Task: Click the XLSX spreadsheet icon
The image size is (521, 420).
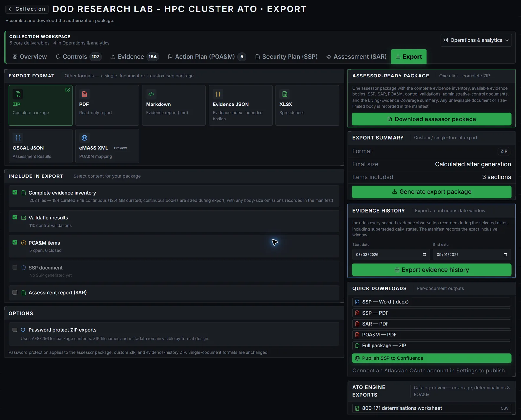Action: [x=285, y=94]
